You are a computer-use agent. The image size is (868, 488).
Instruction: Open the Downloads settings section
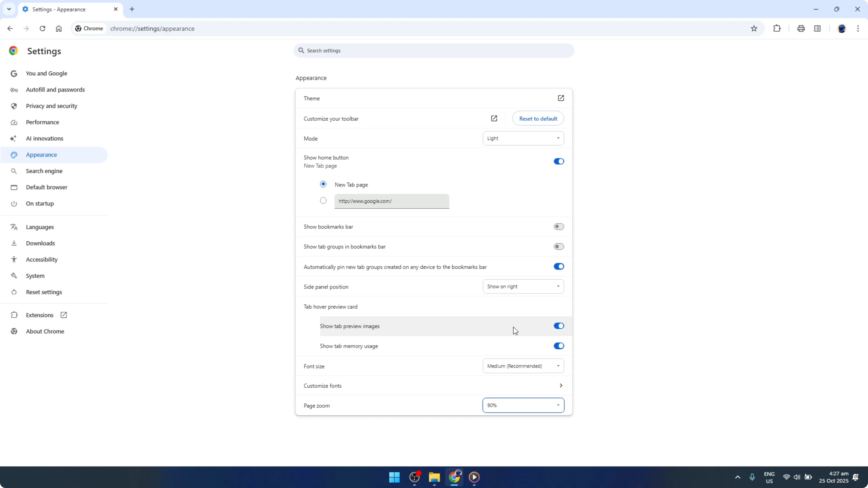[x=41, y=243]
